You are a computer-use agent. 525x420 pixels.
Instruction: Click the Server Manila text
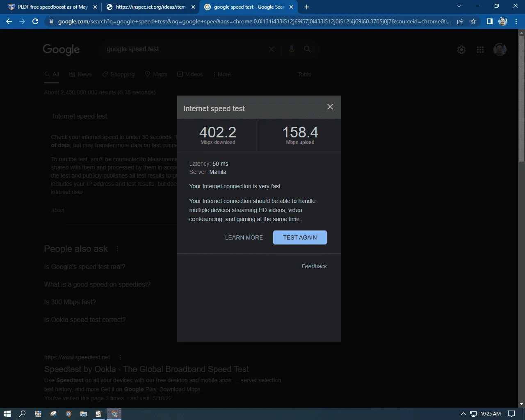tap(208, 172)
